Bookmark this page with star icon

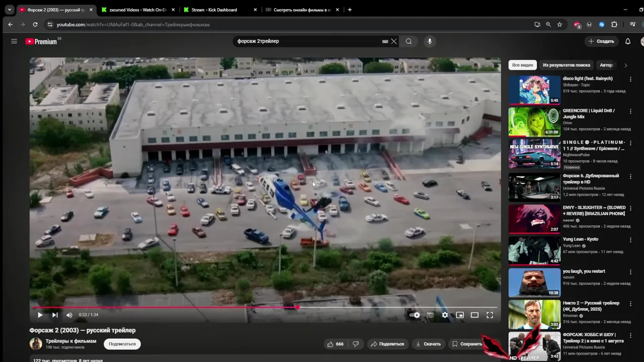559,24
